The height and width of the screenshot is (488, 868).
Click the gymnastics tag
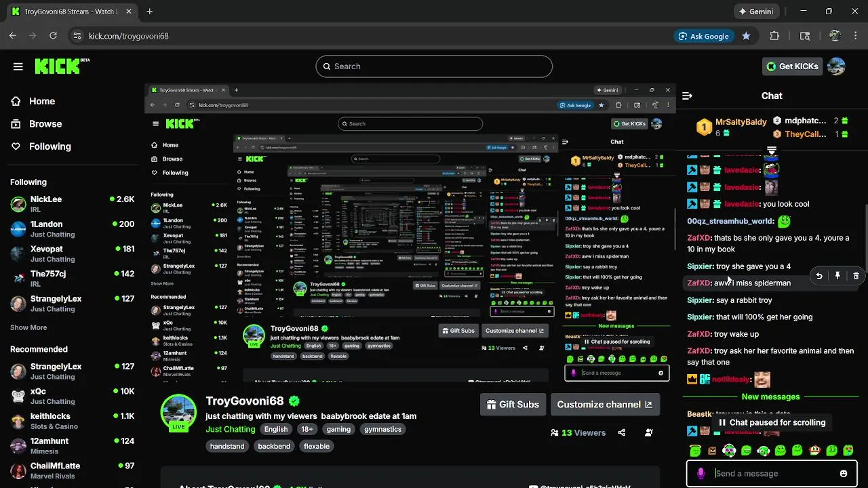[x=382, y=429]
